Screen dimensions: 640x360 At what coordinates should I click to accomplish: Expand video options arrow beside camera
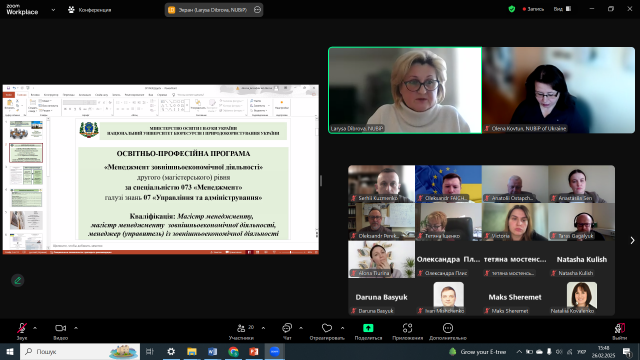pyautogui.click(x=76, y=328)
